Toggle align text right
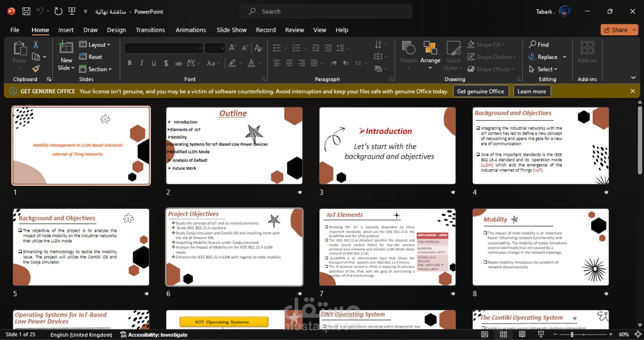Viewport: 644px width, 340px height. coord(301,63)
